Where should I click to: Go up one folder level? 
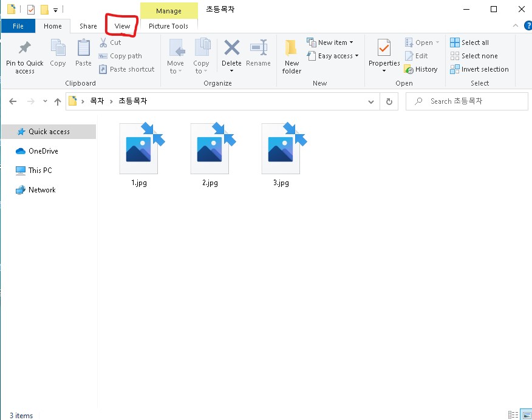coord(58,101)
